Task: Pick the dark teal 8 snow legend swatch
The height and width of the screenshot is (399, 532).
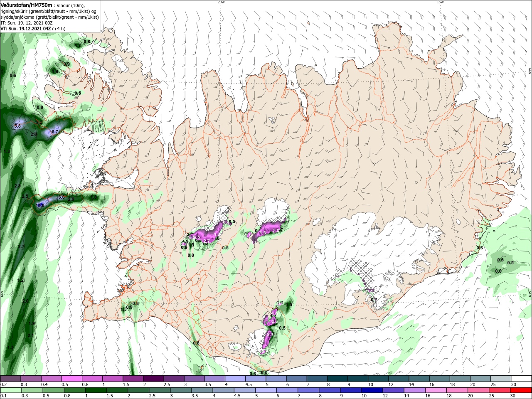Action: coord(337,379)
